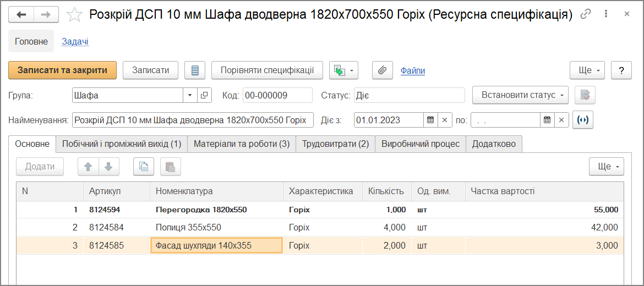Image resolution: width=644 pixels, height=286 pixels.
Task: Click 'Порівняти специфікації' button
Action: coord(267,70)
